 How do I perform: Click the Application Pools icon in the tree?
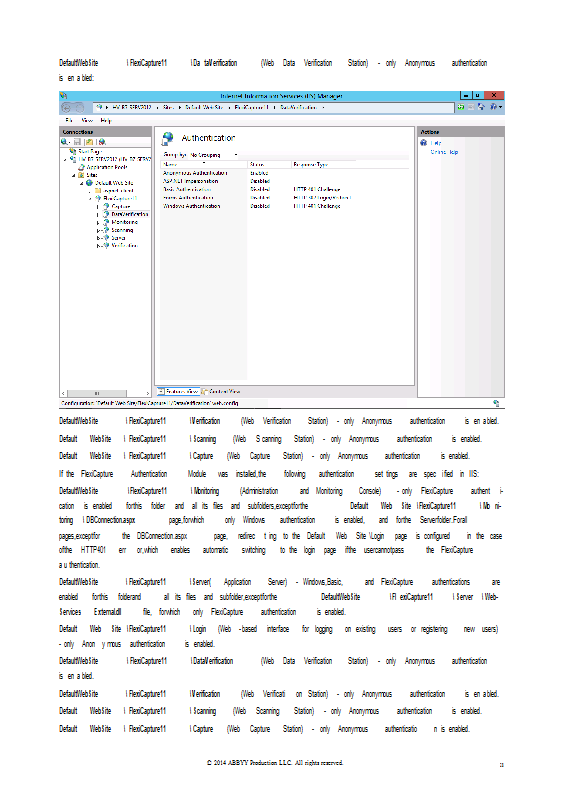pyautogui.click(x=81, y=167)
